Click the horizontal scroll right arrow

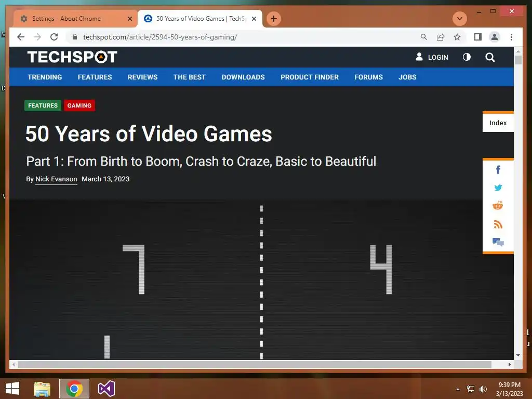(x=510, y=364)
